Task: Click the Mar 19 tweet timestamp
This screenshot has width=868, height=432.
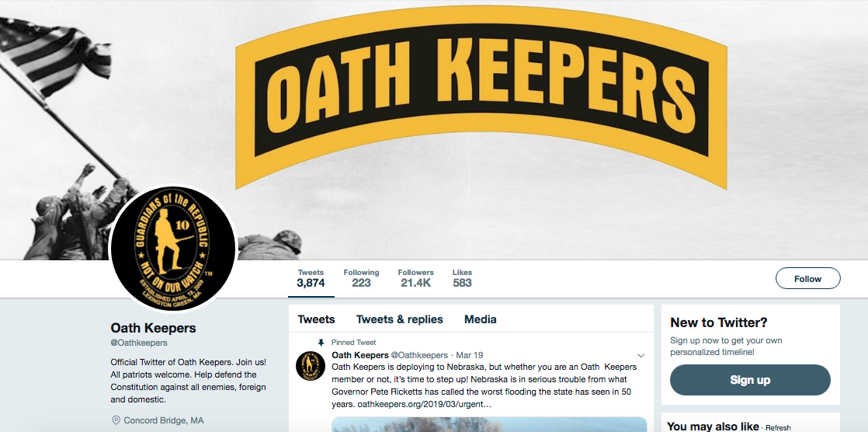Action: [x=470, y=355]
